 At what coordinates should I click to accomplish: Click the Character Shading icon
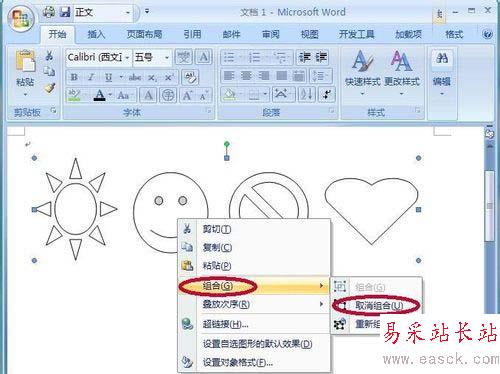click(148, 95)
